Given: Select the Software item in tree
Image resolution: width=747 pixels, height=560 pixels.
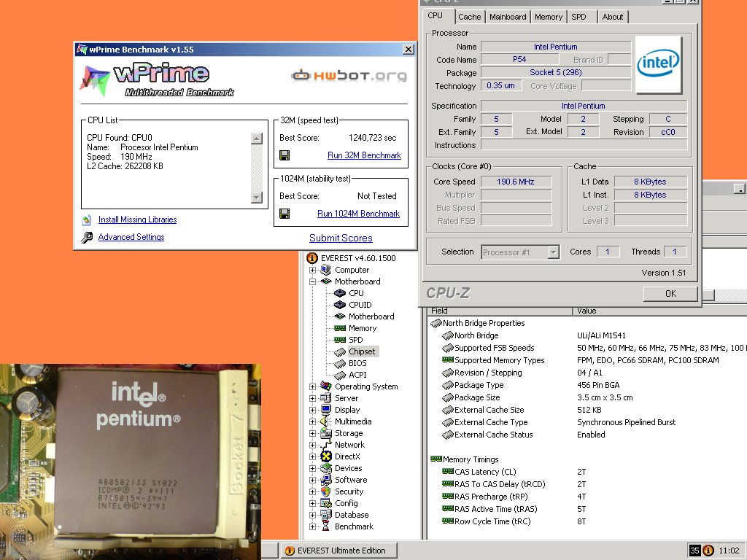Looking at the screenshot, I should pyautogui.click(x=351, y=480).
